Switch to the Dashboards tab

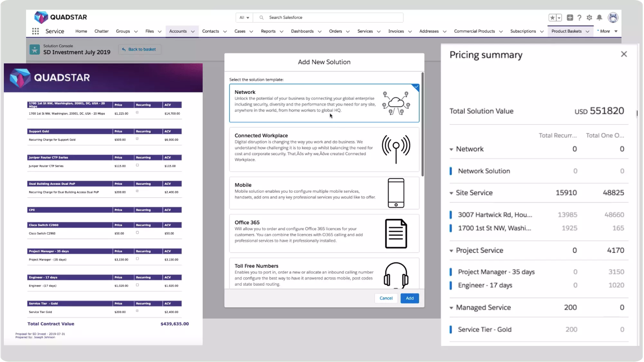coord(302,31)
